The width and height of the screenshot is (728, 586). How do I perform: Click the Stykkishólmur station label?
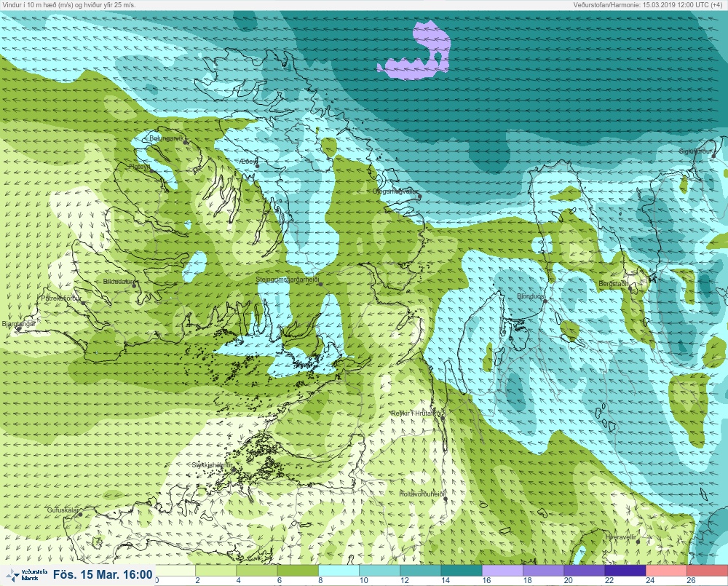pos(212,465)
